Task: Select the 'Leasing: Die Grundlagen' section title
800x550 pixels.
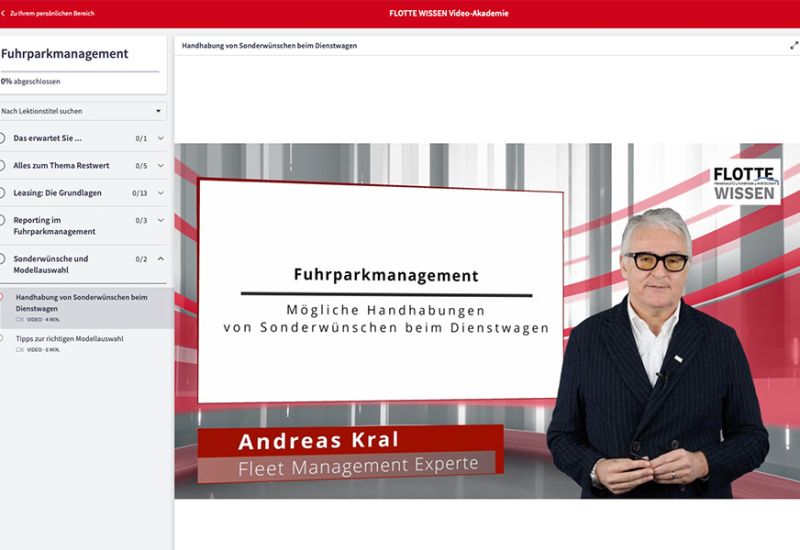Action: (57, 193)
